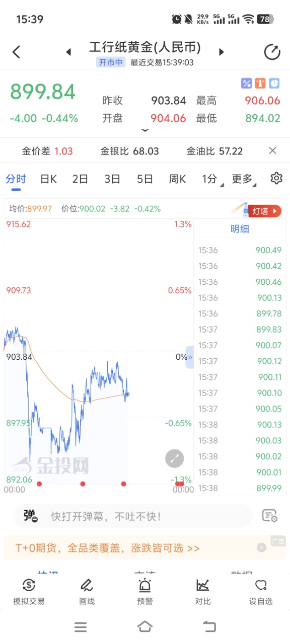Tap red event dot below the latest price point

(123, 484)
